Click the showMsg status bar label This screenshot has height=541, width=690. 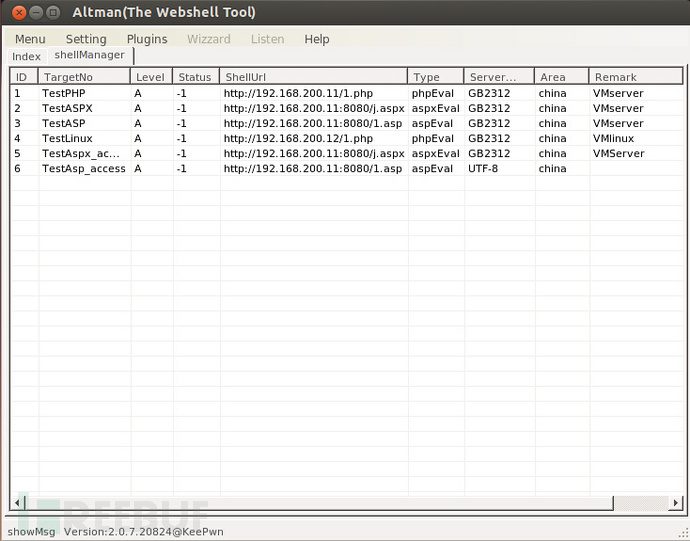pos(31,532)
